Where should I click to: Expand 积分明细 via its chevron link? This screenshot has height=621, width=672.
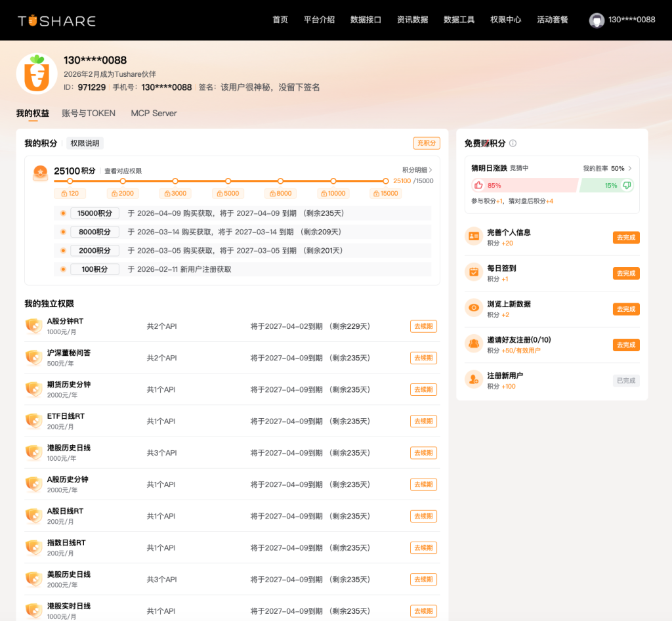417,170
